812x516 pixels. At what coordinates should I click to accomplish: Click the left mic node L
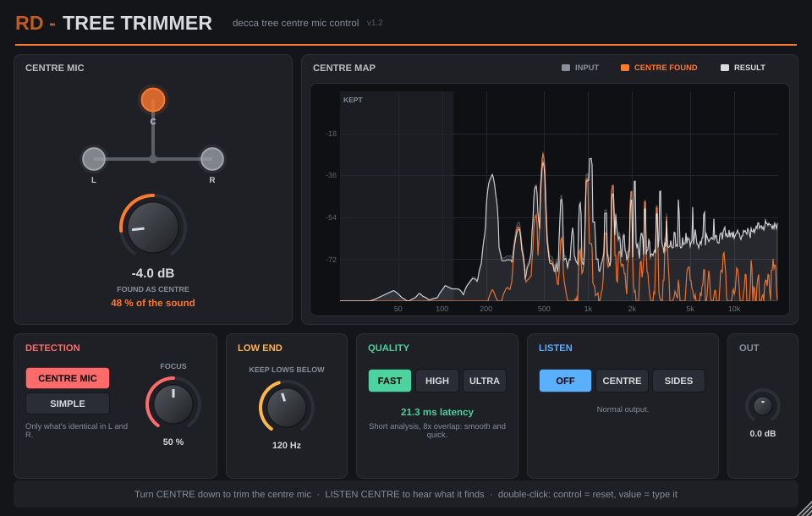[x=94, y=159]
